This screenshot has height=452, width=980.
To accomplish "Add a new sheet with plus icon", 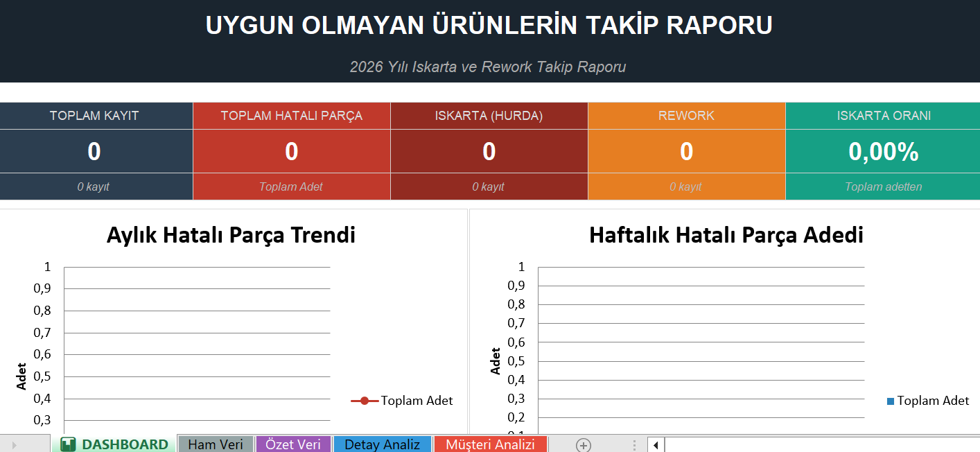I will point(584,445).
